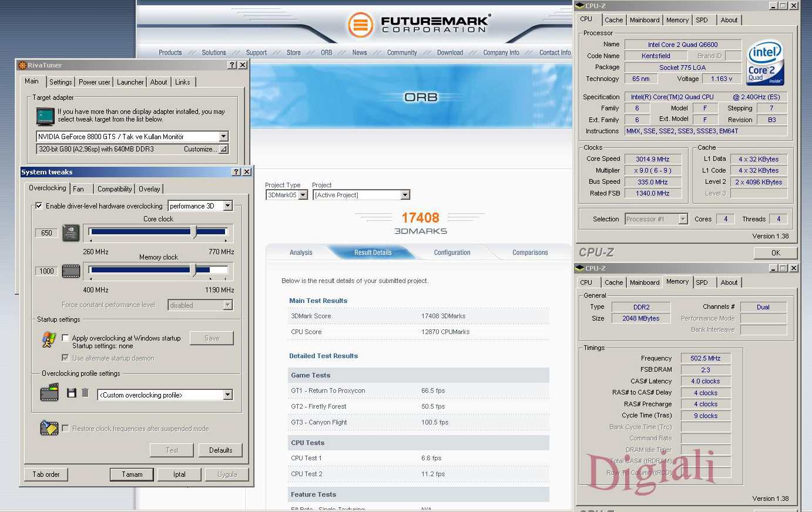The image size is (812, 512).
Task: Click the memory chip icon beside Memory clock
Action: [x=71, y=271]
